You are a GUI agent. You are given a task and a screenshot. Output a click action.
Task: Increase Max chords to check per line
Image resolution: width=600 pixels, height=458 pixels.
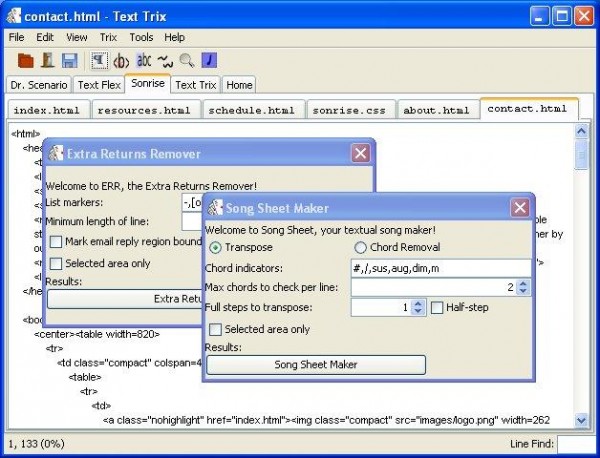point(523,284)
